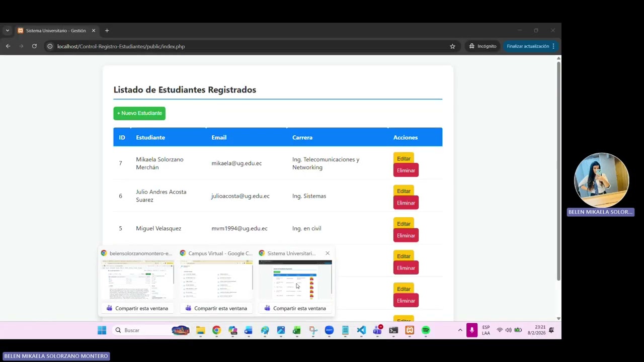
Task: Open the volume speaker tray icon
Action: click(x=508, y=330)
